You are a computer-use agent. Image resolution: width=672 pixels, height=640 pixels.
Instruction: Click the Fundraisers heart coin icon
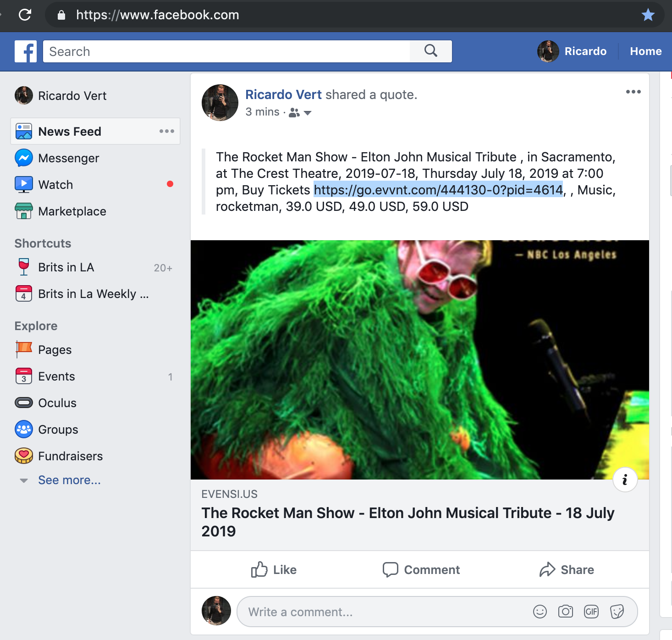point(24,456)
